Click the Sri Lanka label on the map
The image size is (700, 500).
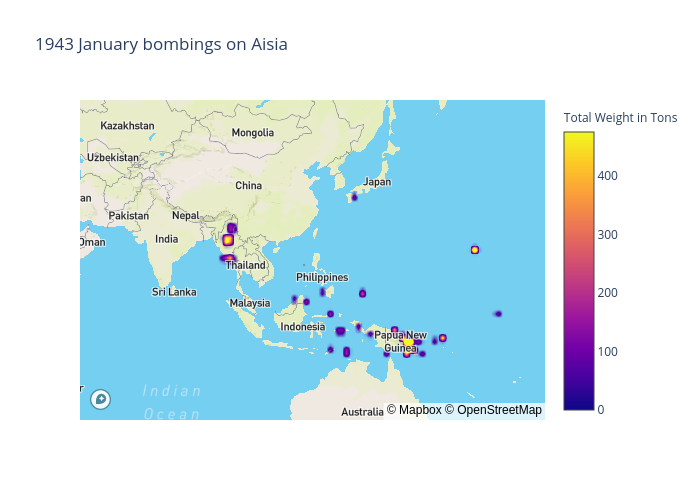(174, 292)
